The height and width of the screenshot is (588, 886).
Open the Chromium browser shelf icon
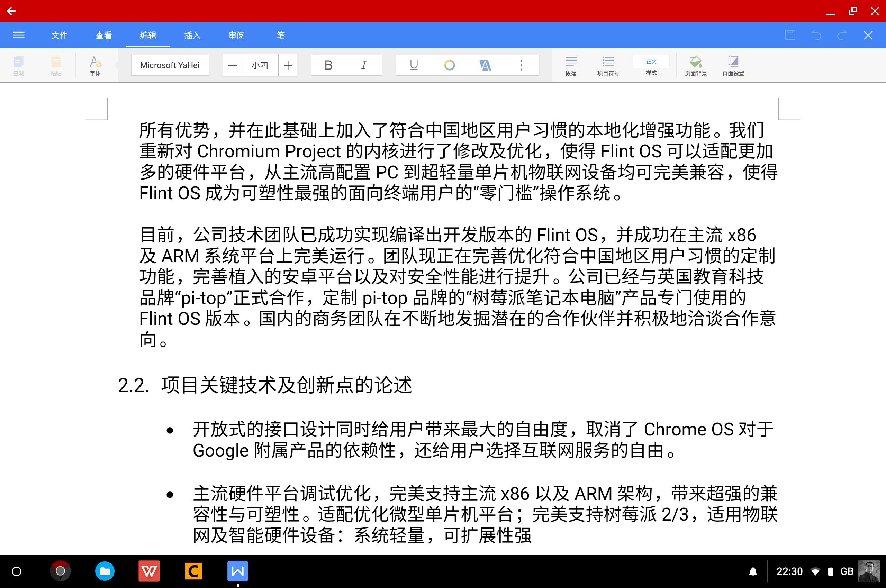click(x=61, y=571)
